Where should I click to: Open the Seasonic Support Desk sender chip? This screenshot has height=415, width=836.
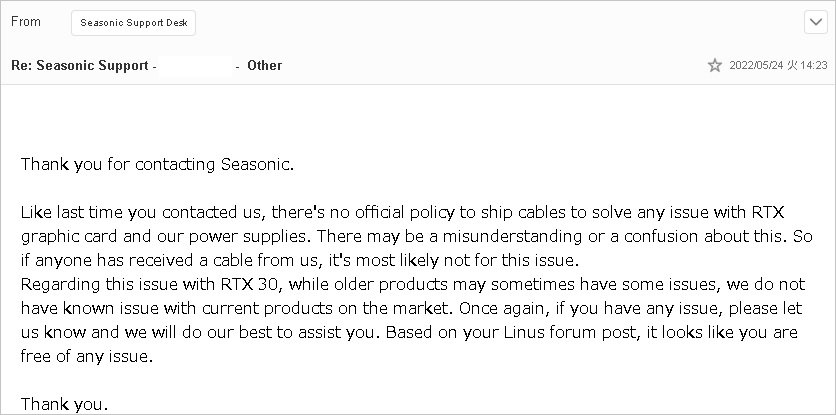[133, 23]
